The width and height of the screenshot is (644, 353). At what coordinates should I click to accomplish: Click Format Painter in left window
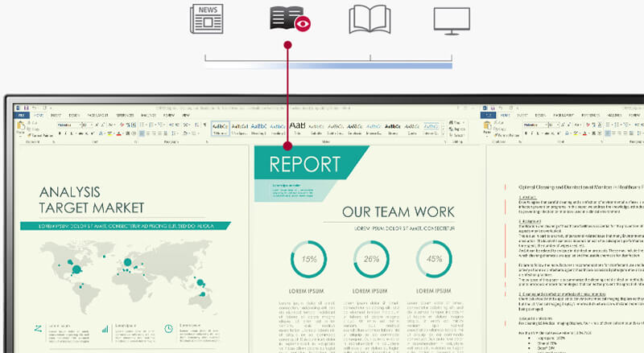click(x=40, y=137)
